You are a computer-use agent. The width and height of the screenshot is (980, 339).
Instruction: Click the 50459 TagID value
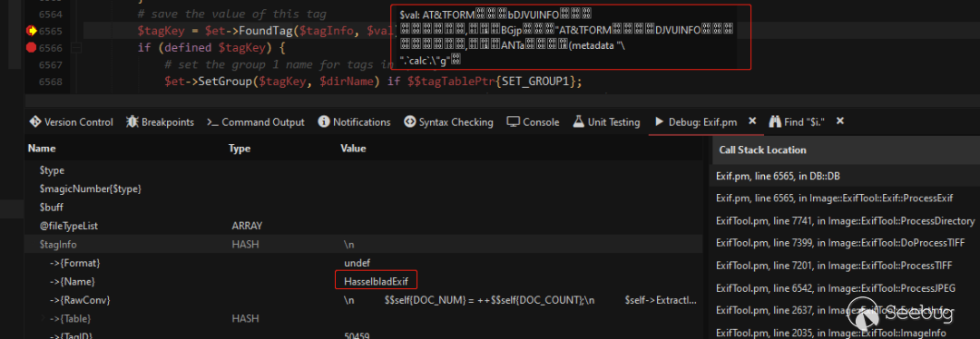[x=357, y=336]
